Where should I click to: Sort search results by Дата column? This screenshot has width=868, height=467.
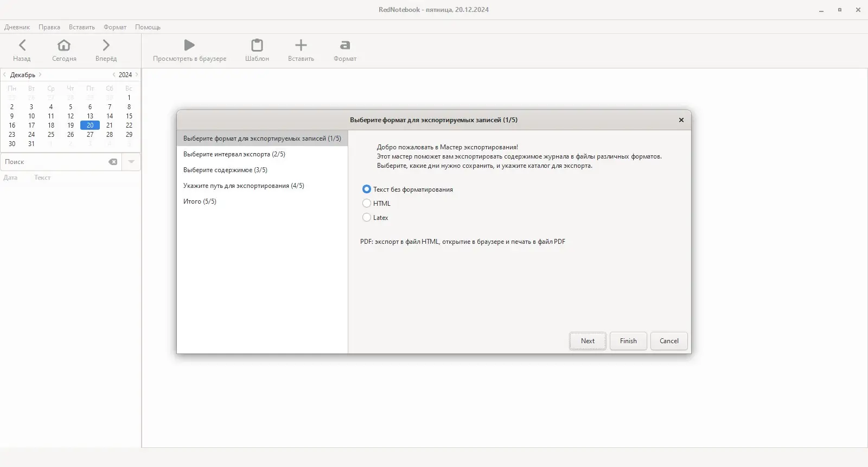click(10, 178)
